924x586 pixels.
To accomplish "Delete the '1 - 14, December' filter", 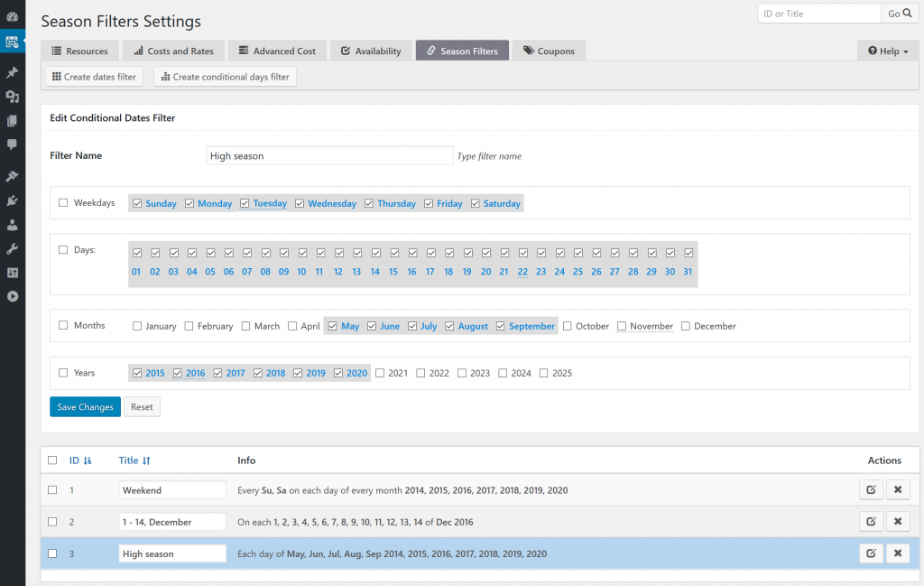I will tap(897, 521).
